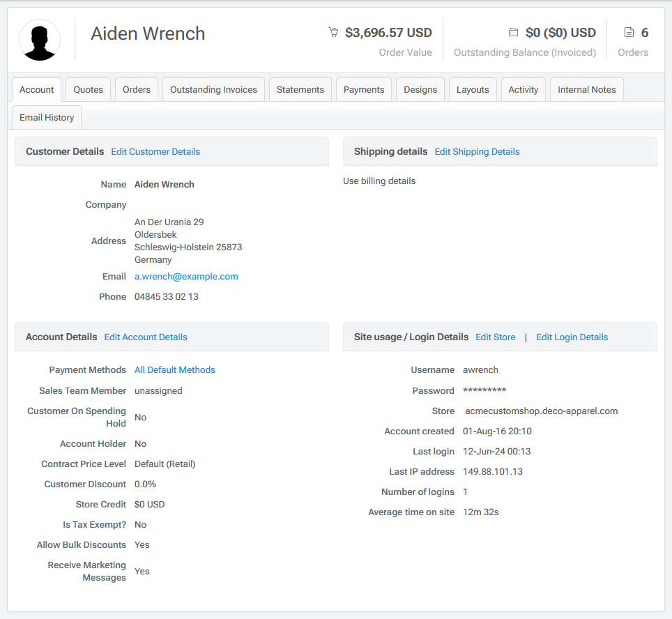The height and width of the screenshot is (619, 672).
Task: Switch to the Payments tab
Action: pos(363,89)
